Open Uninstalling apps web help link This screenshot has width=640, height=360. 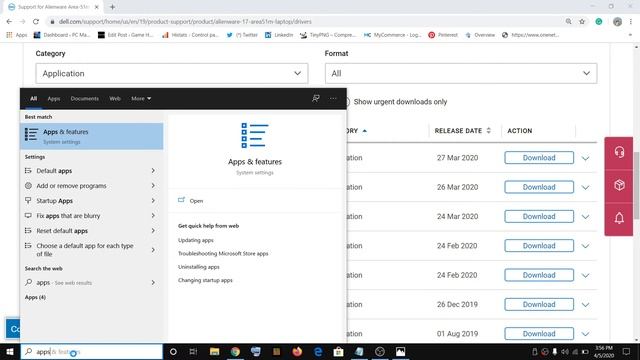pyautogui.click(x=199, y=267)
